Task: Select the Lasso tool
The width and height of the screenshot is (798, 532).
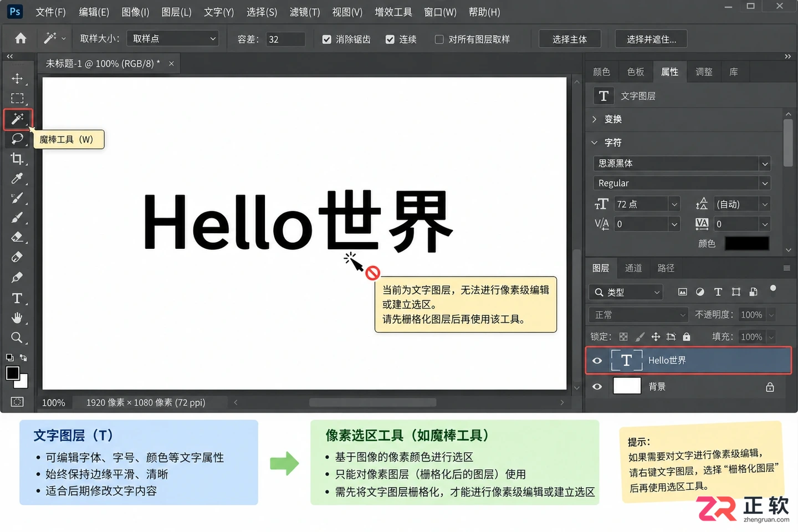Action: (17, 139)
